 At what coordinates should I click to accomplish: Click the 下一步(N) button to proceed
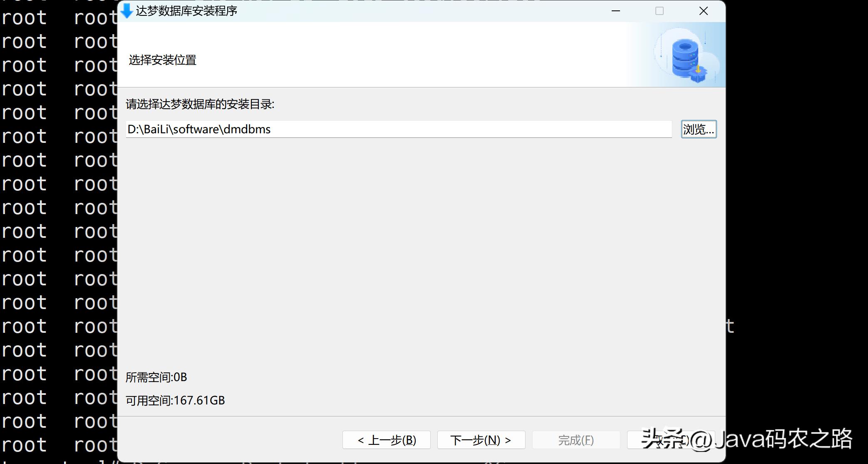pos(481,440)
